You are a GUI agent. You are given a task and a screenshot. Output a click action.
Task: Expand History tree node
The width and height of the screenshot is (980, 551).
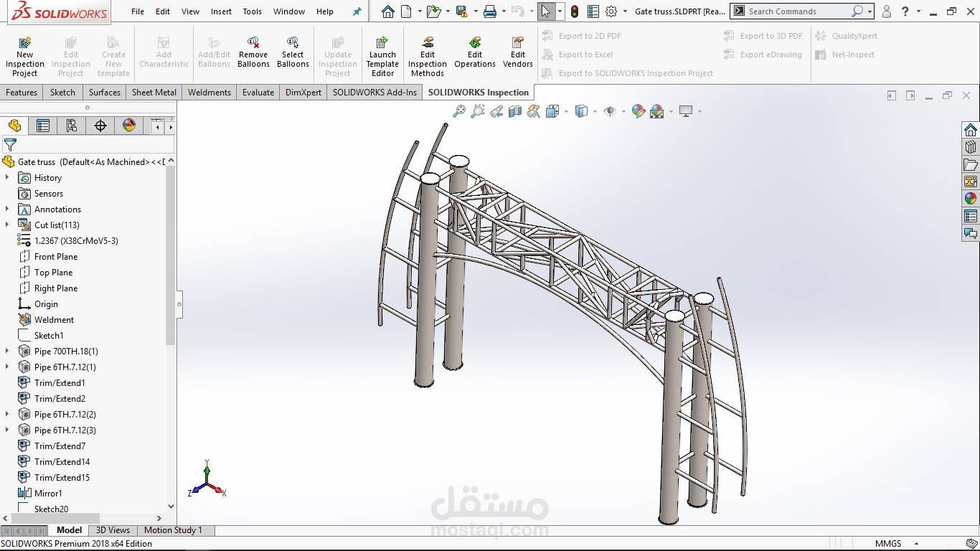(x=7, y=178)
